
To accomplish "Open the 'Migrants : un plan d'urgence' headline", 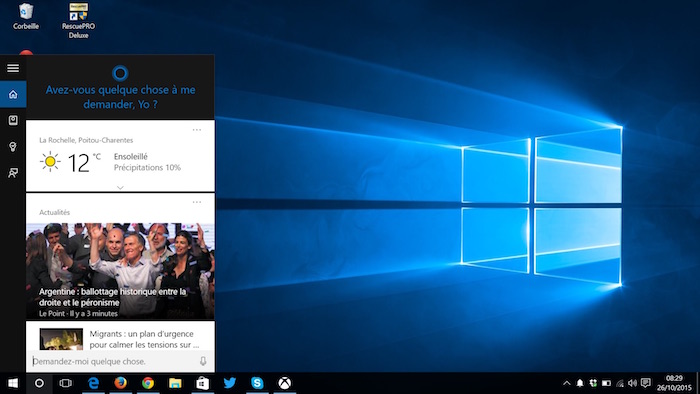I will click(x=144, y=339).
